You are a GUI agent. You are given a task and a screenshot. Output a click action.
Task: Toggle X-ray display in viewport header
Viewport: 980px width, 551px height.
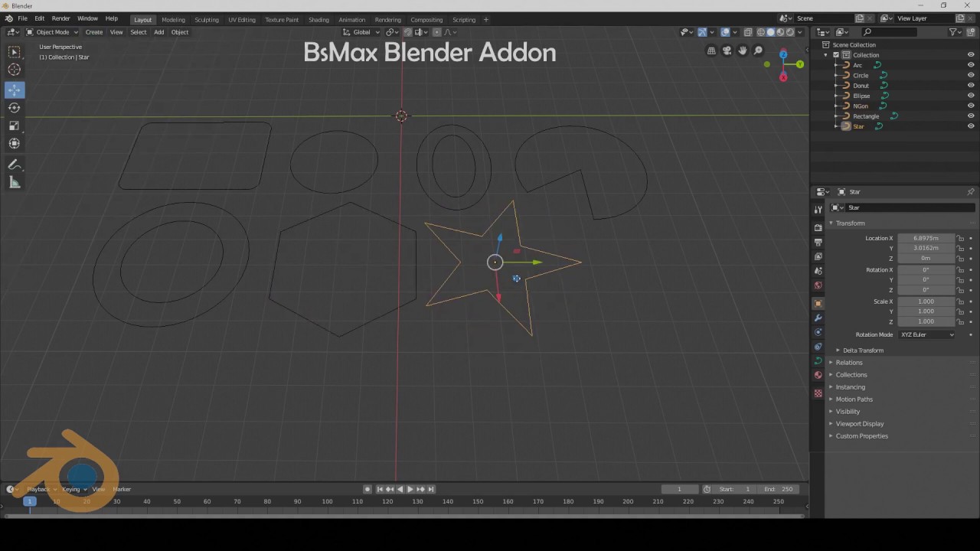pos(748,32)
